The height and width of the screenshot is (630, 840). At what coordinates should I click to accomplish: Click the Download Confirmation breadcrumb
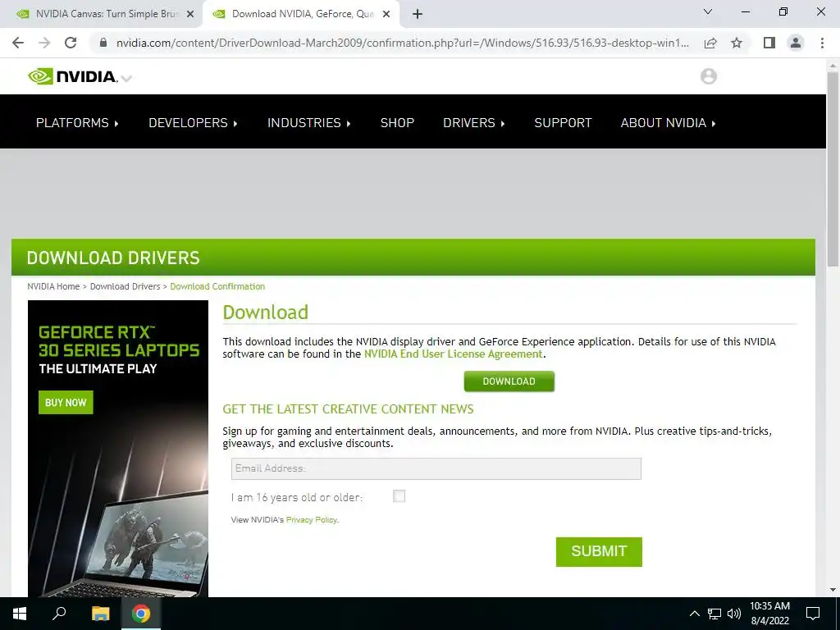217,286
